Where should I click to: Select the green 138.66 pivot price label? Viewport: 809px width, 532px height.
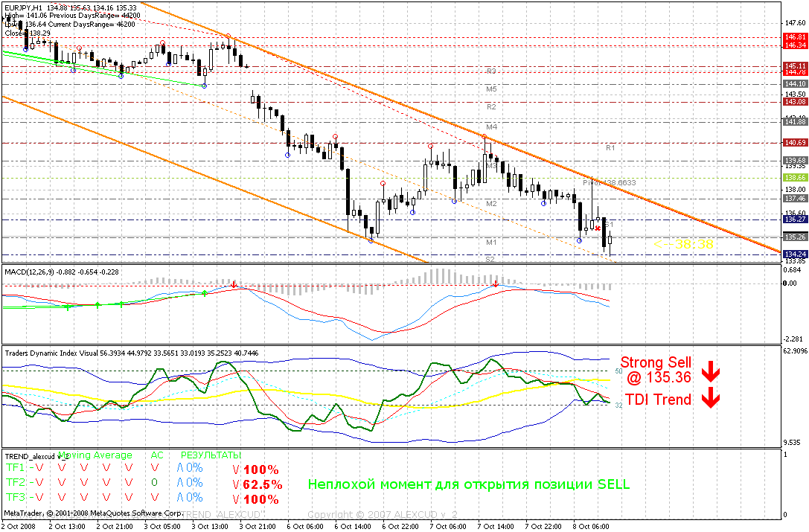click(x=795, y=178)
